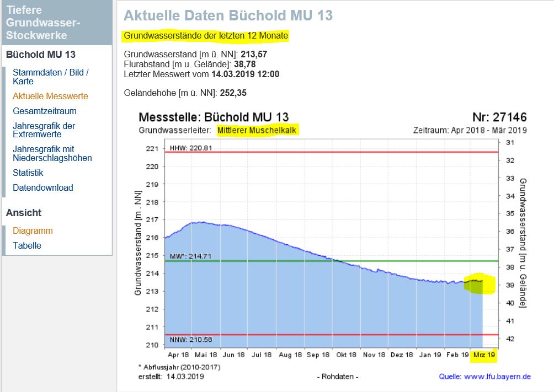
Task: Open Jahresgrafik der Extremwerte
Action: [44, 130]
